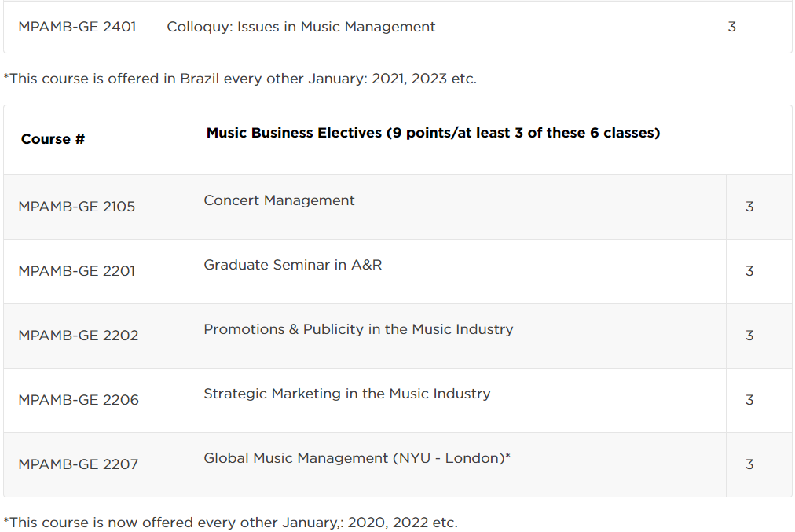Viewport: 795px width, 532px height.
Task: Click the Music Business Electives header
Action: (433, 133)
